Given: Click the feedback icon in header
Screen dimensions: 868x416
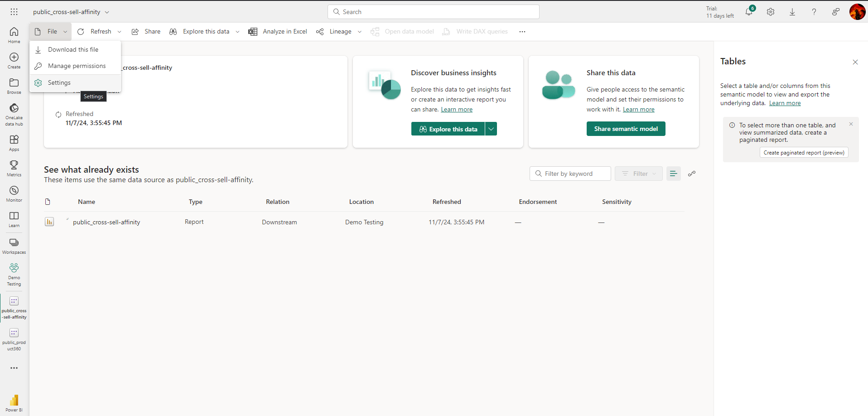Looking at the screenshot, I should (x=836, y=12).
